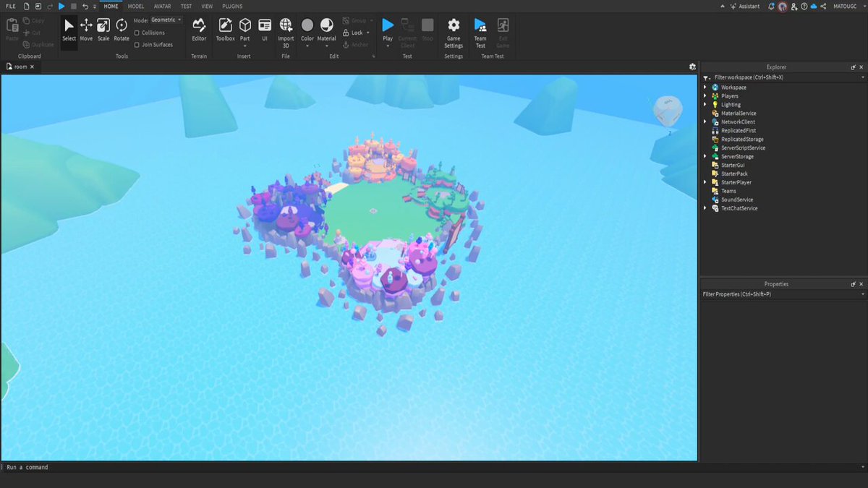
Task: Click Import 3D file icon
Action: pos(286,32)
